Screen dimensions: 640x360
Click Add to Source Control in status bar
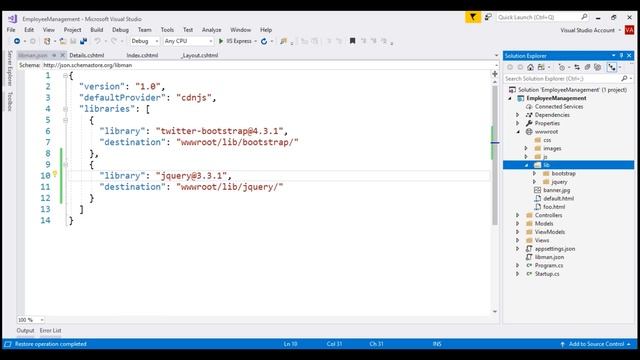click(x=596, y=344)
